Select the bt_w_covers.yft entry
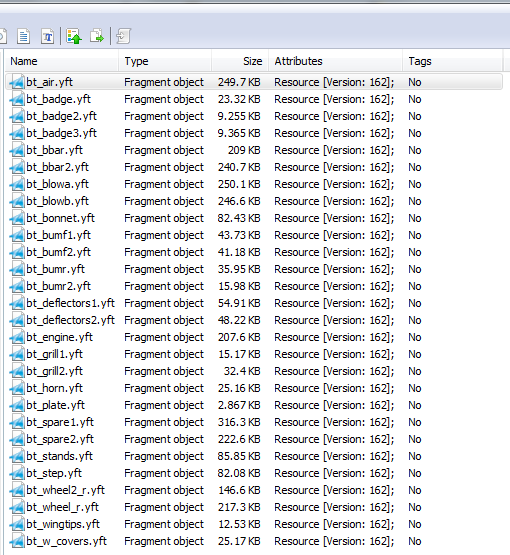 (254, 541)
